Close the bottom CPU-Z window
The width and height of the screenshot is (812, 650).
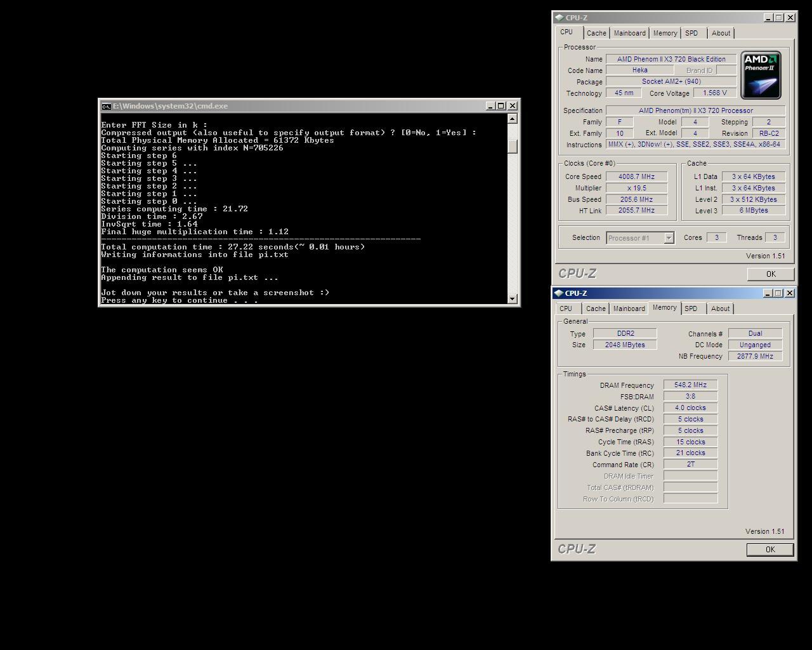point(790,293)
